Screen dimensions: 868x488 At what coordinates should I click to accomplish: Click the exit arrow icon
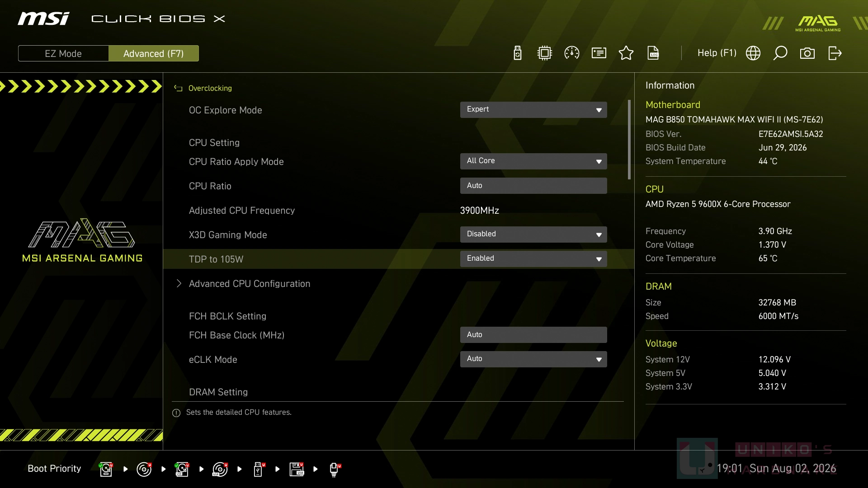tap(835, 53)
